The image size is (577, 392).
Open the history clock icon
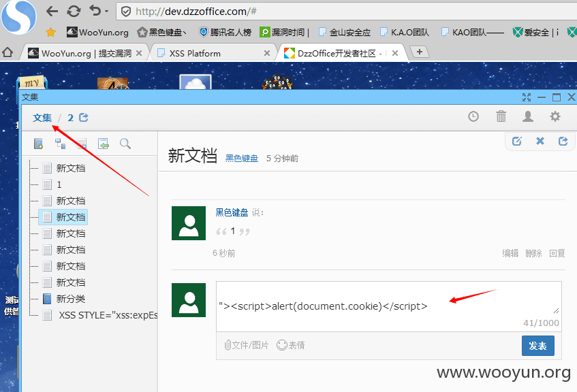point(473,116)
